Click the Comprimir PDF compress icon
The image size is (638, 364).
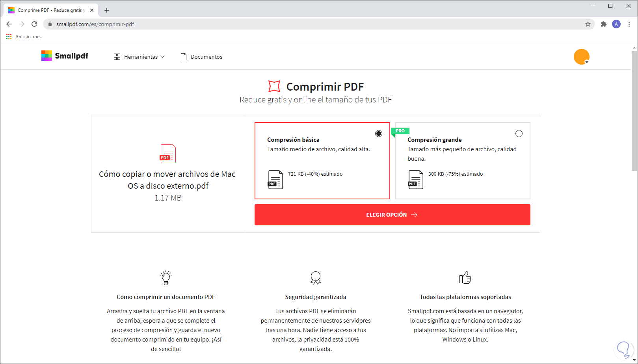coord(274,86)
